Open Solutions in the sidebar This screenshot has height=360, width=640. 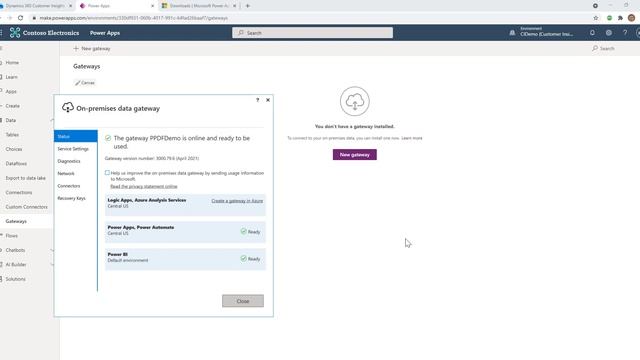[x=16, y=279]
